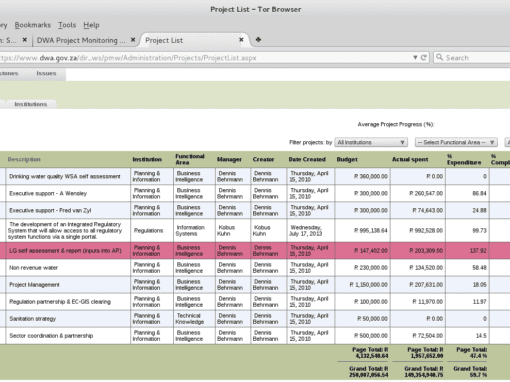Sort by Date Created column header

click(x=307, y=159)
